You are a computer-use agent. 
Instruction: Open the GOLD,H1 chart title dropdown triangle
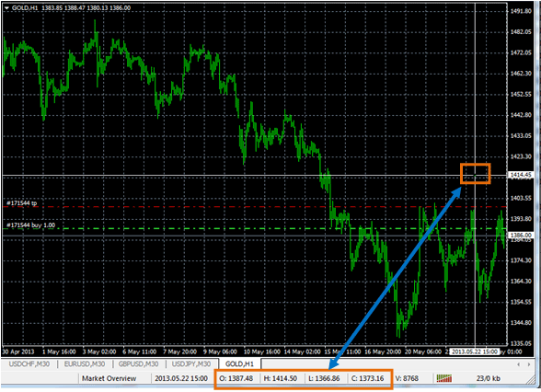pos(6,8)
